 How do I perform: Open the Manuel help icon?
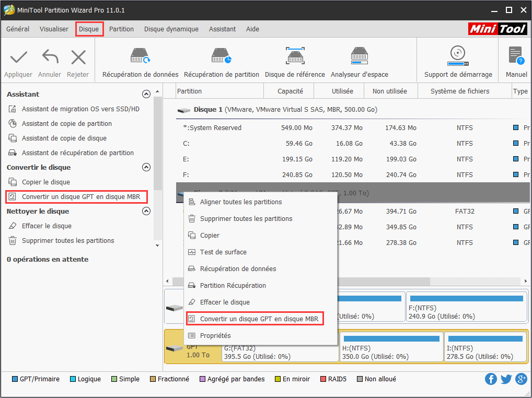click(x=515, y=59)
